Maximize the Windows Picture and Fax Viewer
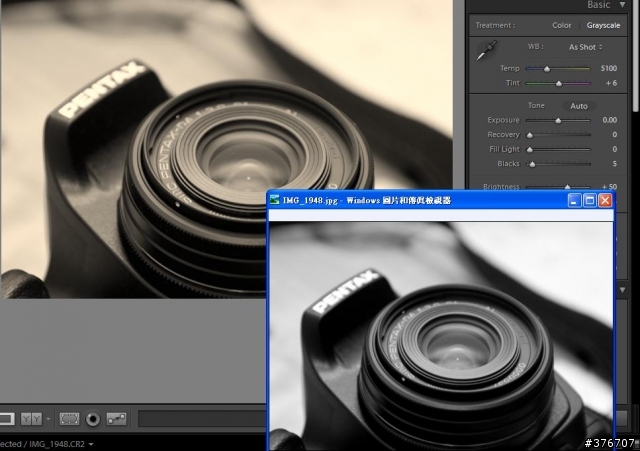Viewport: 640px width, 451px height. tap(590, 200)
